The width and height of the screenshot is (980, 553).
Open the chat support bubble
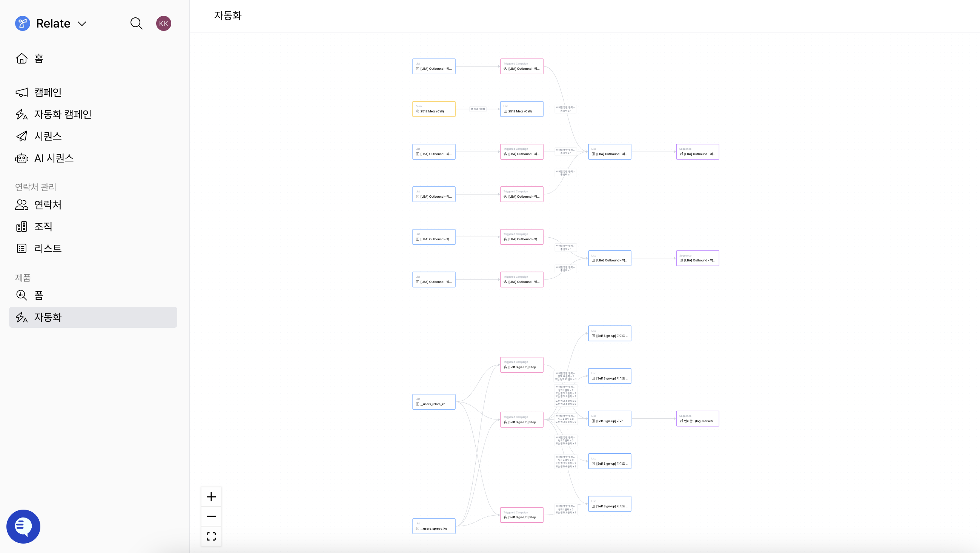(24, 526)
